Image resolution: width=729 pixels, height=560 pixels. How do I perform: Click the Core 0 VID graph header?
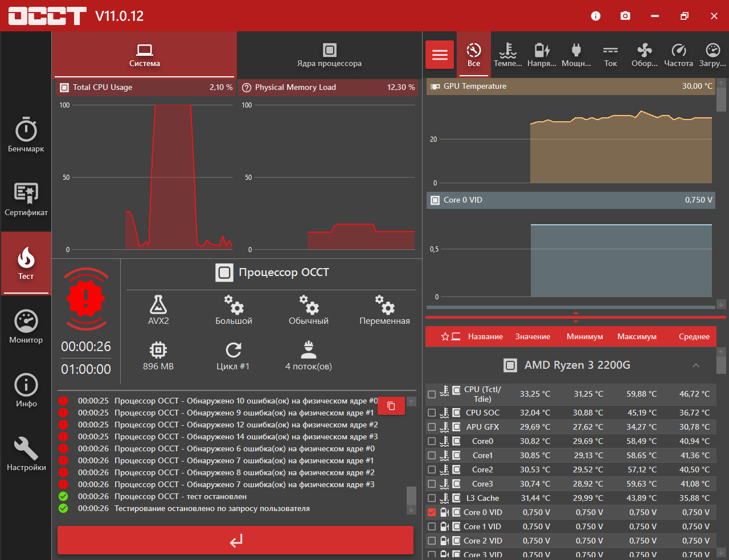[x=571, y=200]
